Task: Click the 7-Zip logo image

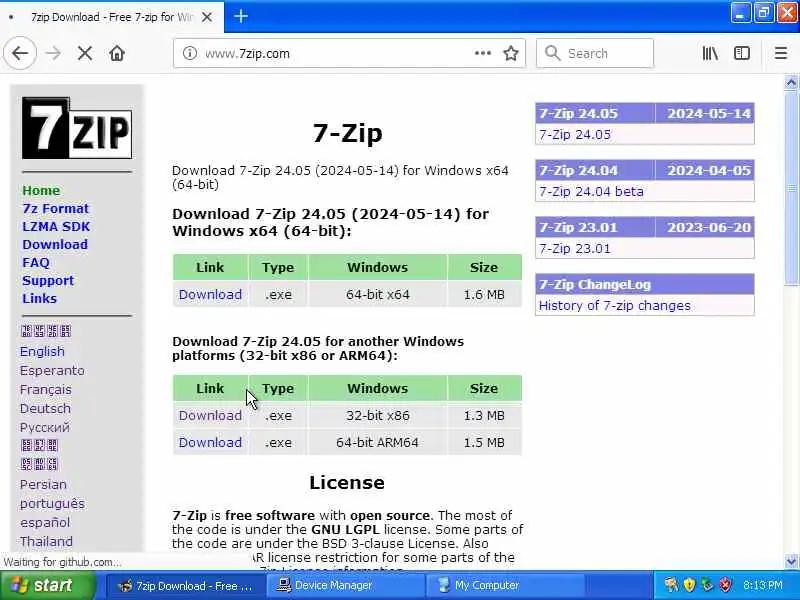Action: coord(77,128)
